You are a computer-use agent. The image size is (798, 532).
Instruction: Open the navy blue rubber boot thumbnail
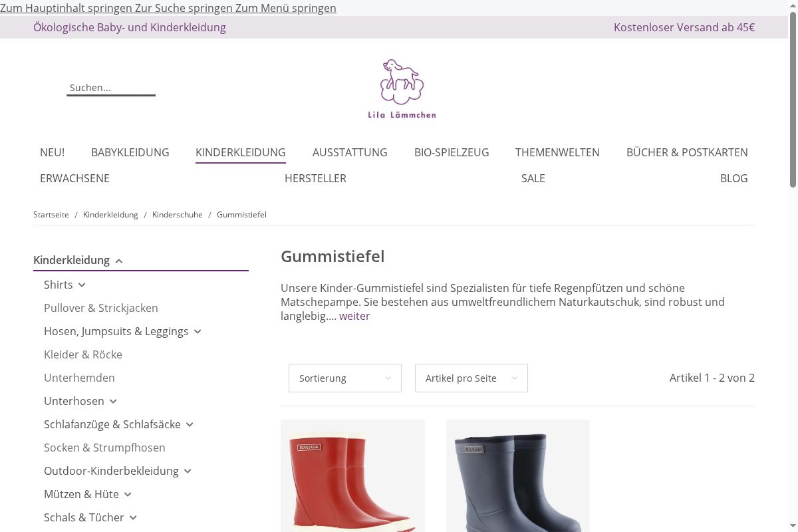click(x=518, y=475)
